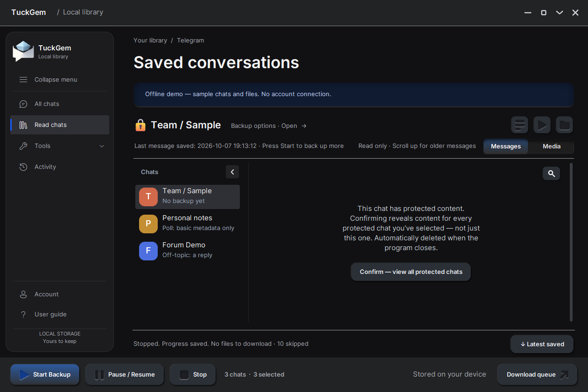
Task: Open the User guide
Action: [60, 315]
